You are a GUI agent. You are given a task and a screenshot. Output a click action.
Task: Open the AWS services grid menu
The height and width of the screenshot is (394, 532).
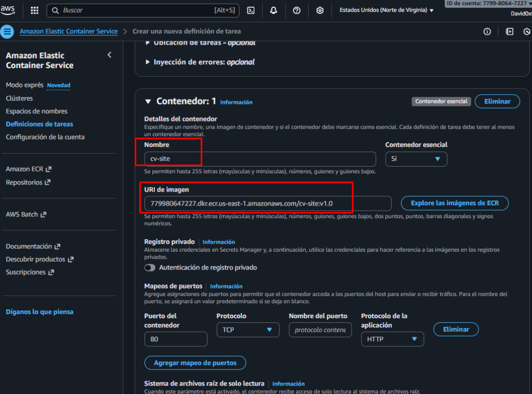point(34,10)
